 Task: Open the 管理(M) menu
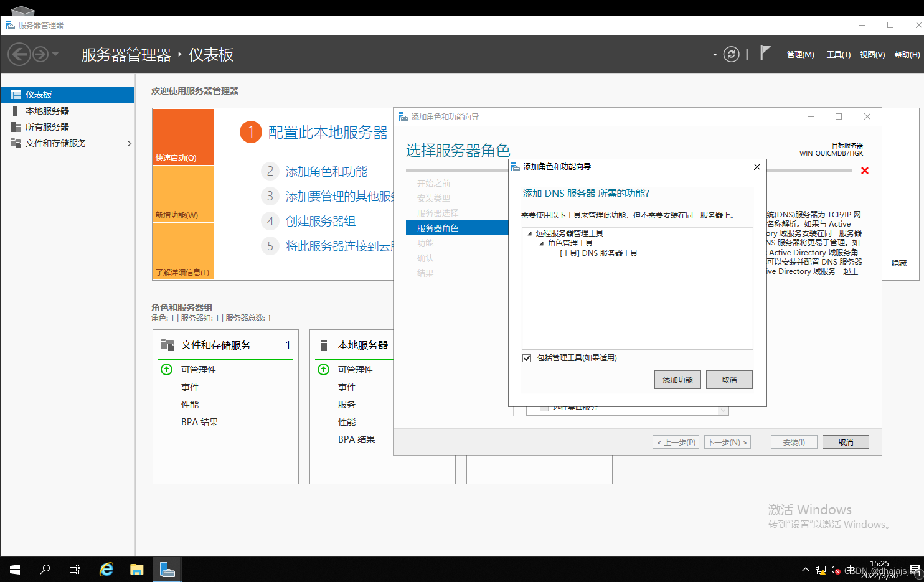800,55
